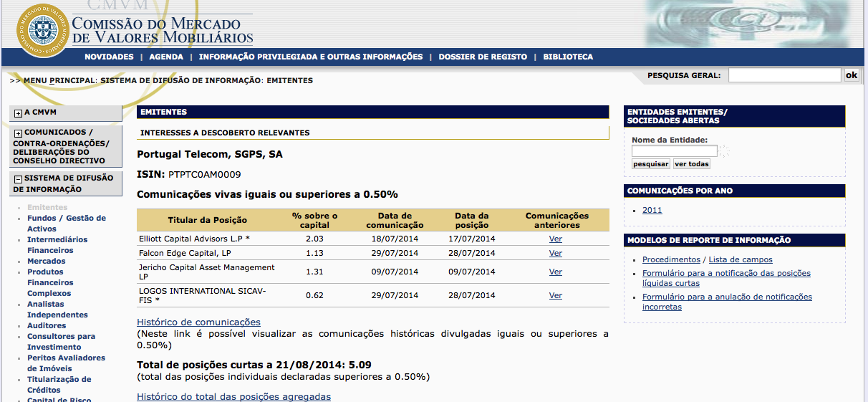Click the pesquisar button
Image resolution: width=868 pixels, height=402 pixels.
pyautogui.click(x=651, y=164)
